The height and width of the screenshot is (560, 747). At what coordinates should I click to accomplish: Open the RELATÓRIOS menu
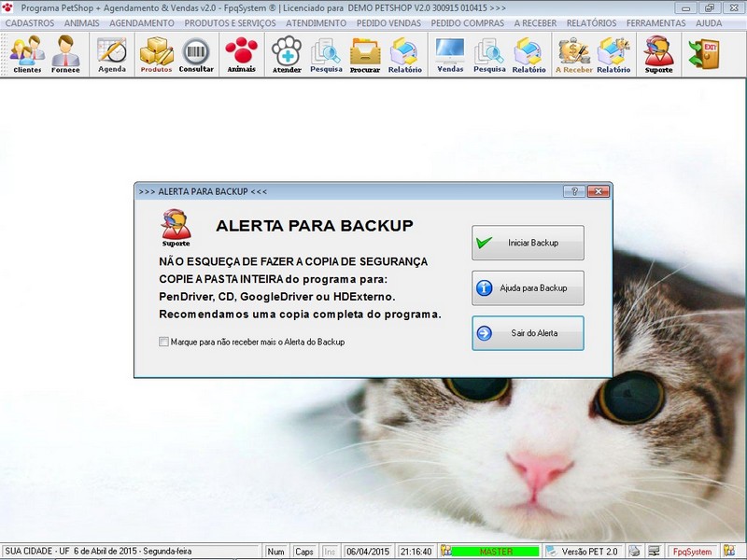pos(591,22)
